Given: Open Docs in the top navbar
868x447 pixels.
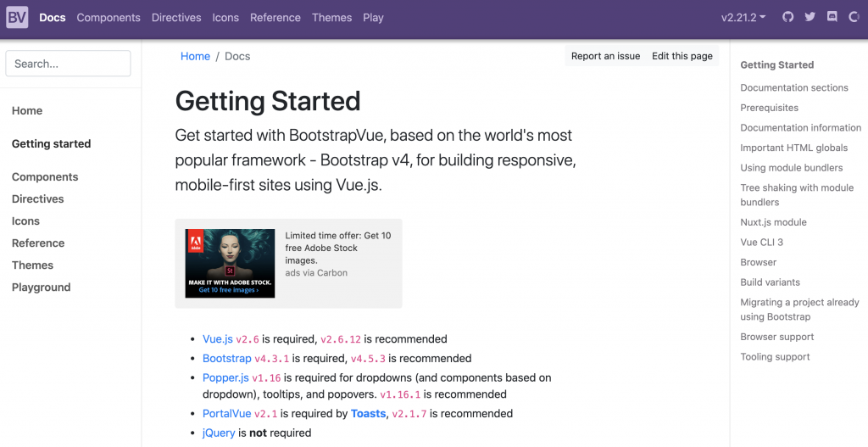Looking at the screenshot, I should coord(53,17).
